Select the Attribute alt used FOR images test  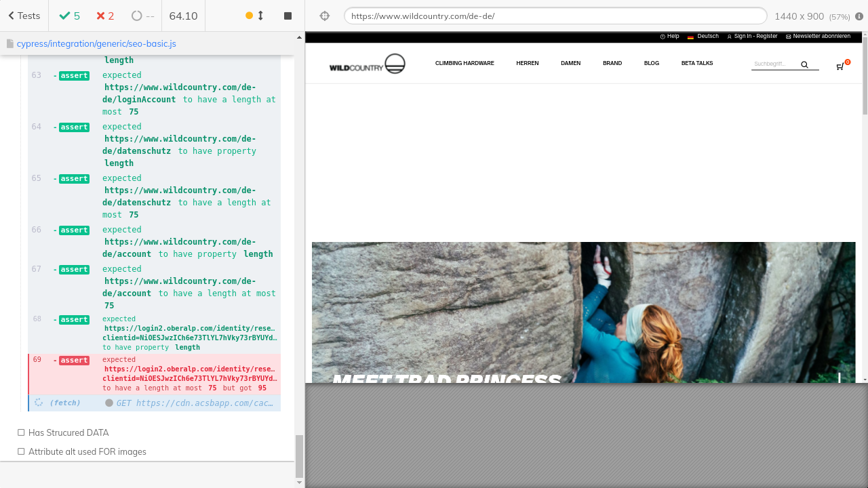coord(87,451)
